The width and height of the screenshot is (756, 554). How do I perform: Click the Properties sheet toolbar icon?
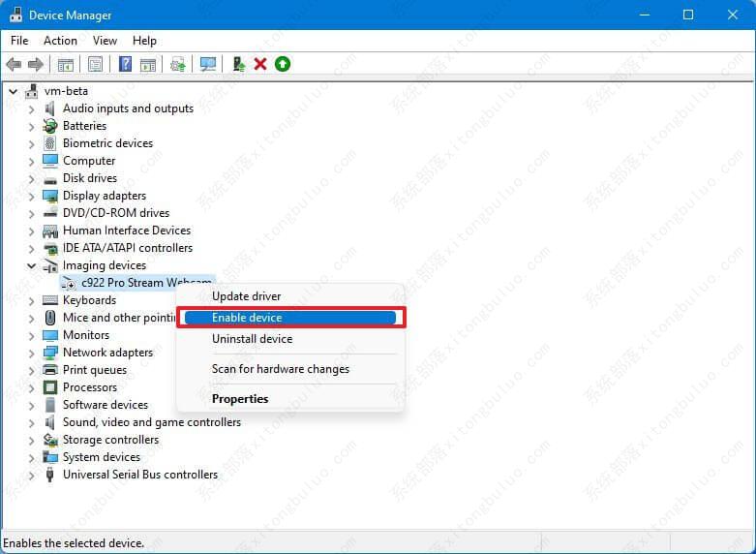point(95,64)
